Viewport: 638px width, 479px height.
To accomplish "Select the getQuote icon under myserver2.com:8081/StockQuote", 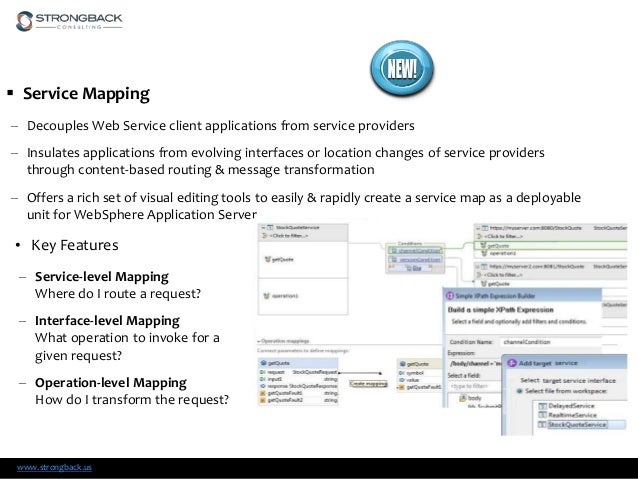I will click(483, 284).
